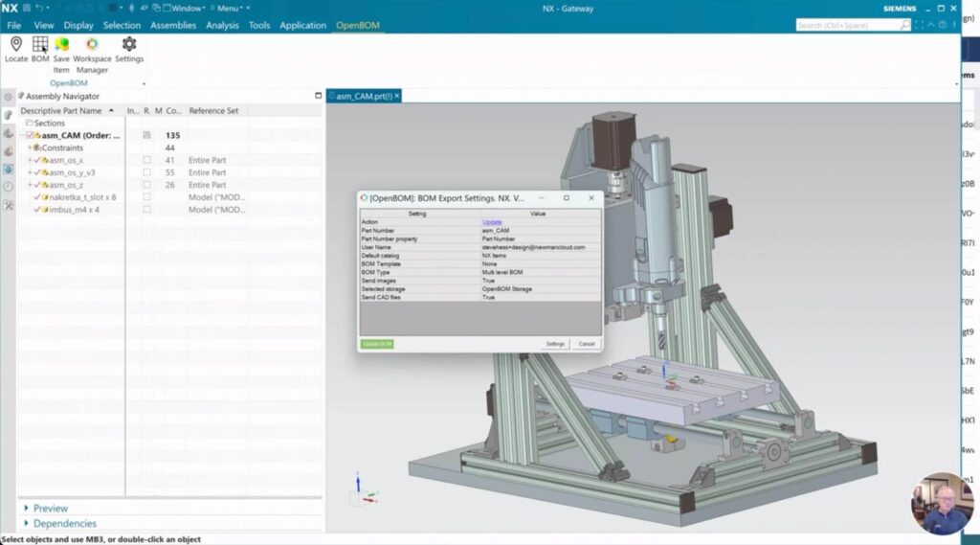The width and height of the screenshot is (980, 545).
Task: Open the History clock sidebar icon
Action: (x=8, y=187)
